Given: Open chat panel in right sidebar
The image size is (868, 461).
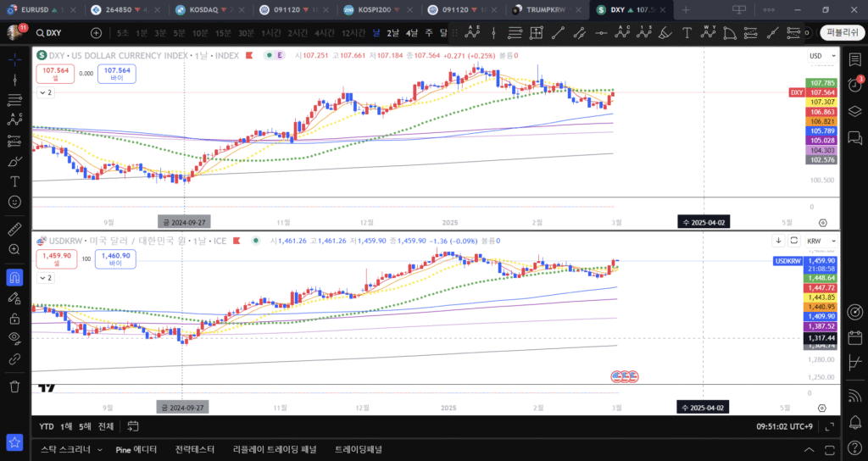Looking at the screenshot, I should click(x=854, y=137).
